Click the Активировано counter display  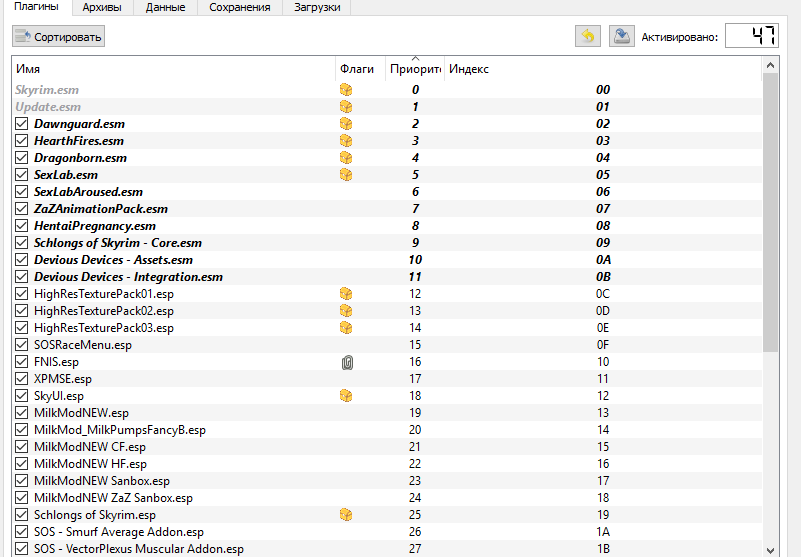(x=751, y=37)
